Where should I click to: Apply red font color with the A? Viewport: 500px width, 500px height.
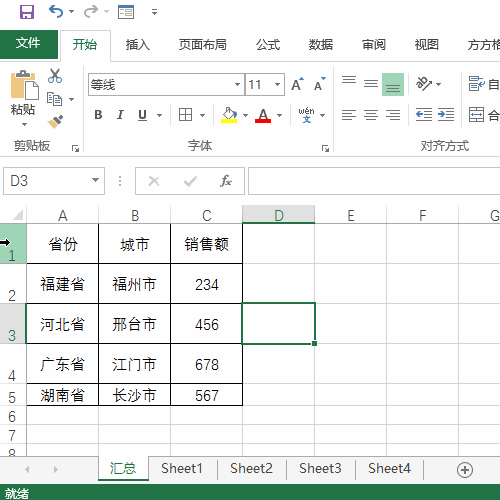[263, 115]
